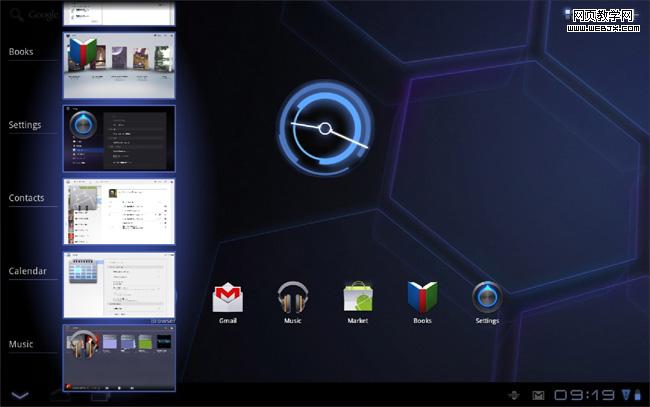
Task: Select Contacts label in recent apps
Action: pos(27,198)
